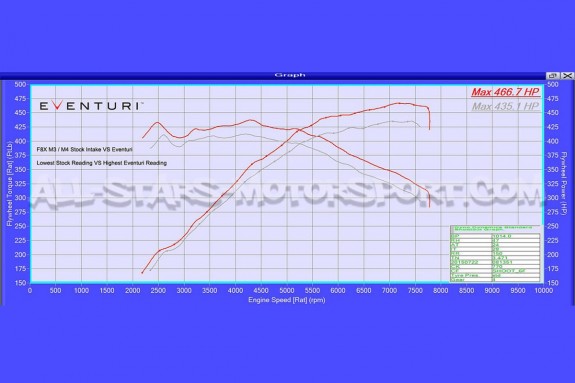
Task: Select the red 'Max 466.7 HP' legend label
Action: point(505,92)
